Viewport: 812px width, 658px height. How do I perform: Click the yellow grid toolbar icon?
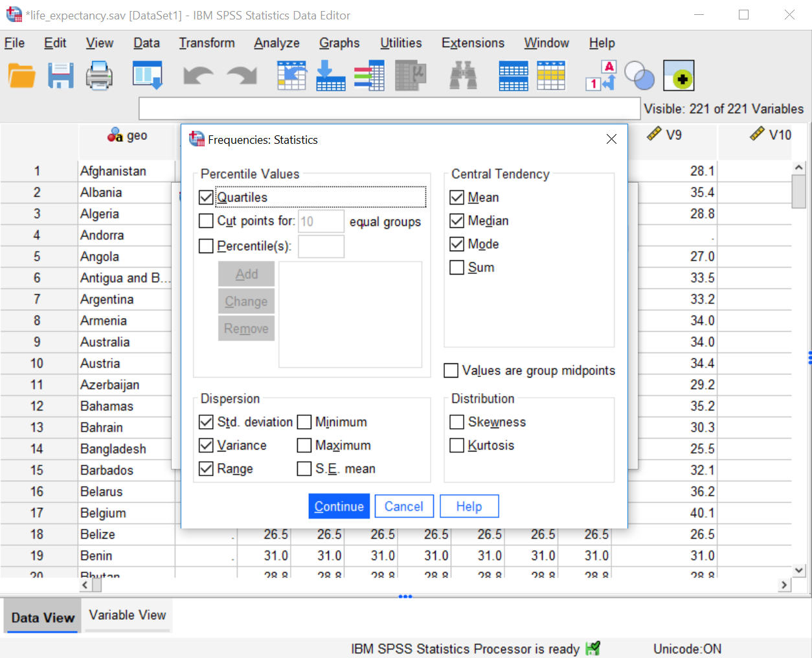[551, 76]
